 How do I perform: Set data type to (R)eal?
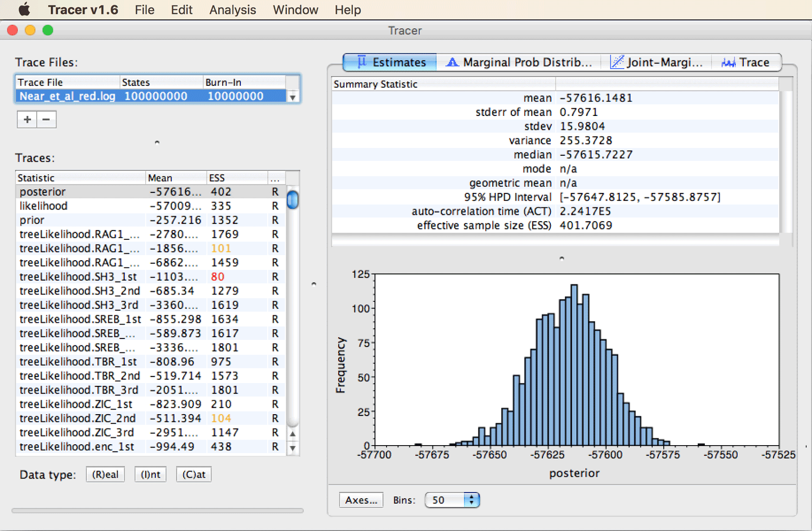[x=105, y=474]
